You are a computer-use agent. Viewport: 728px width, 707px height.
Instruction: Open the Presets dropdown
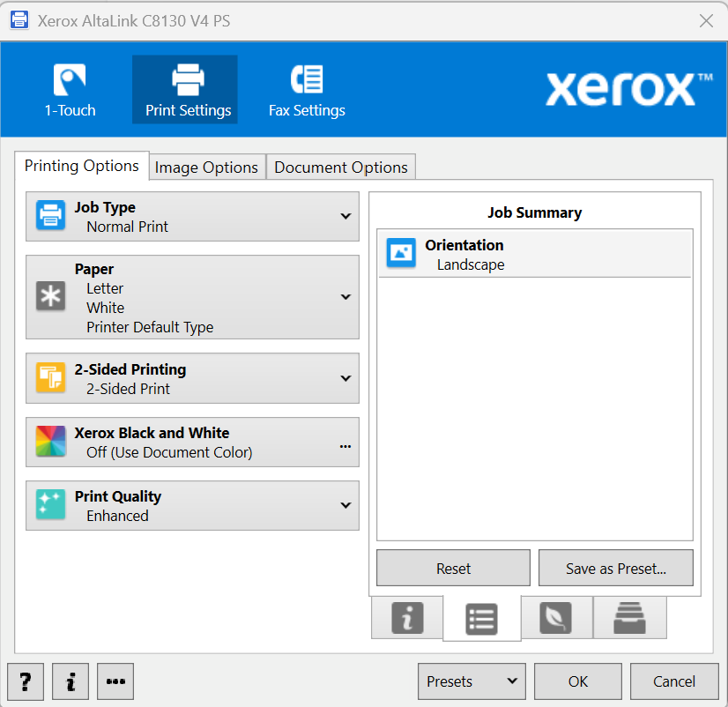pos(471,681)
